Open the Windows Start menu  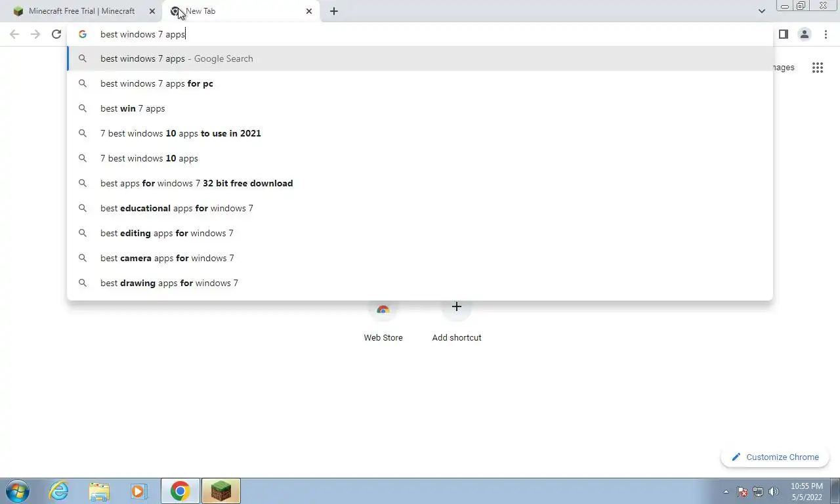17,491
